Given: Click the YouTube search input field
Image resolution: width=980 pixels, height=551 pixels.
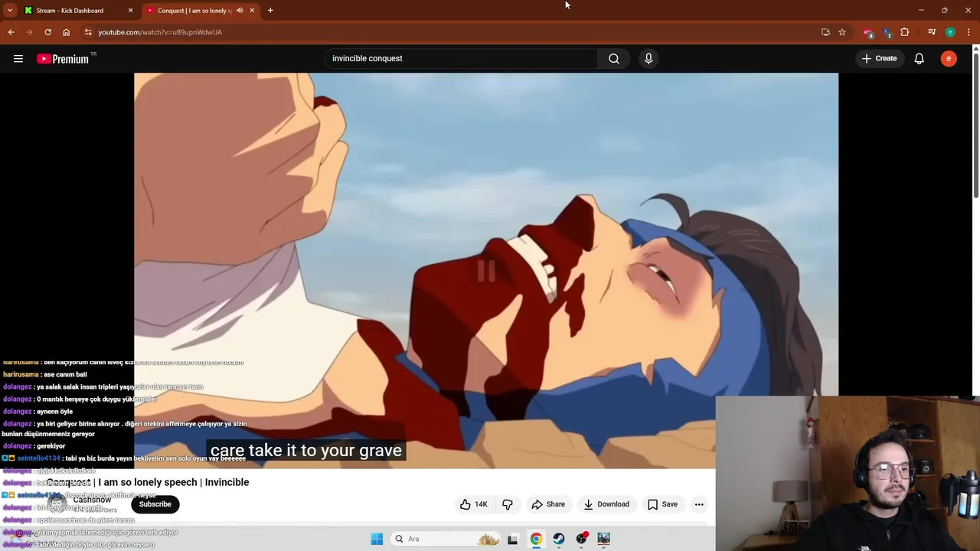Looking at the screenshot, I should coord(462,58).
